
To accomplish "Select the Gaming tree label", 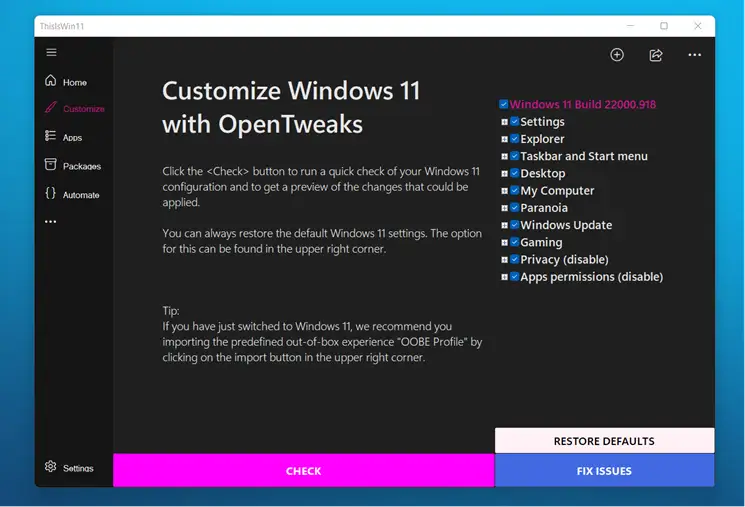I will (x=541, y=242).
